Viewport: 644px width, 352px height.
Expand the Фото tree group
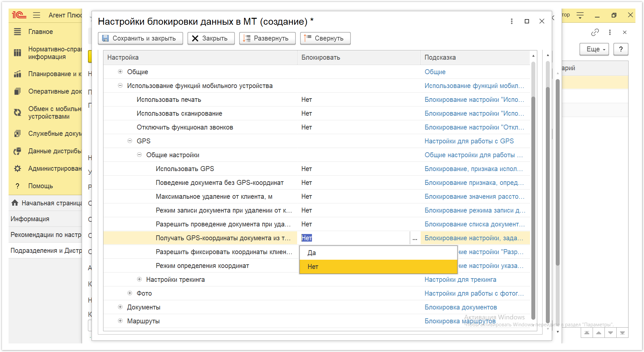click(130, 293)
